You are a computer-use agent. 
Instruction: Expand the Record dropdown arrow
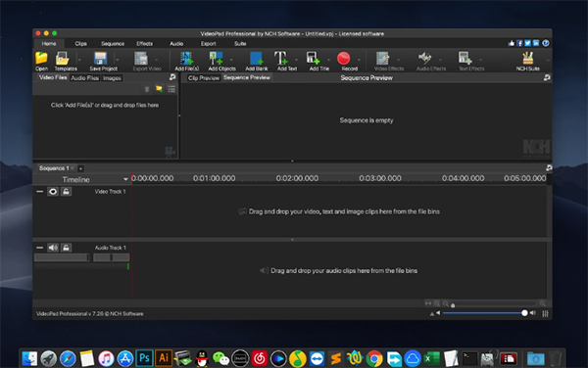click(x=359, y=60)
